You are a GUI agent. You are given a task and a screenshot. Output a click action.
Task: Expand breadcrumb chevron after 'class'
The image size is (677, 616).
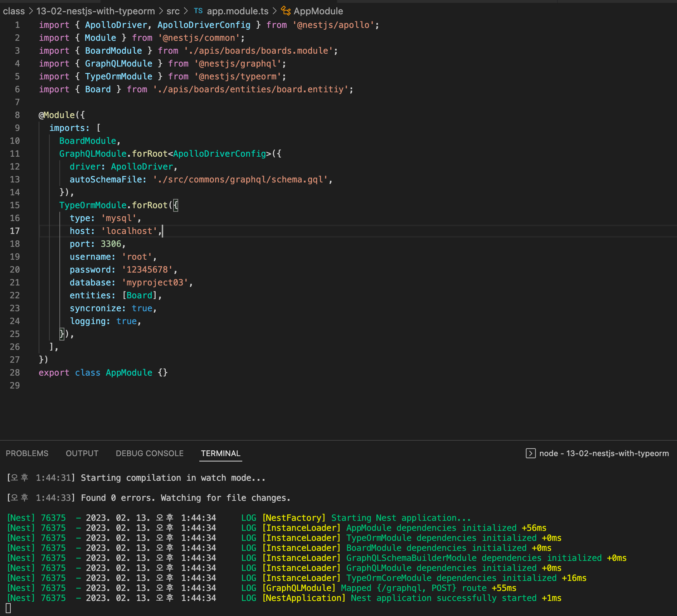[x=31, y=11]
